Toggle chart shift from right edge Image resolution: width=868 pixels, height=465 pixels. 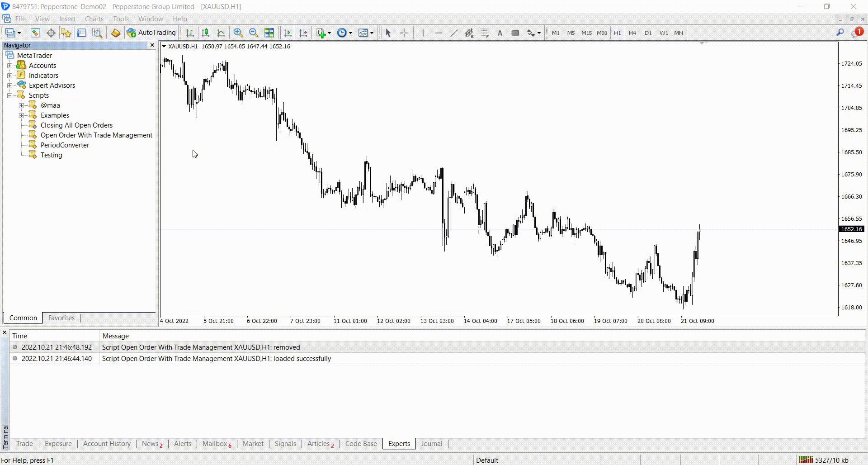[303, 33]
